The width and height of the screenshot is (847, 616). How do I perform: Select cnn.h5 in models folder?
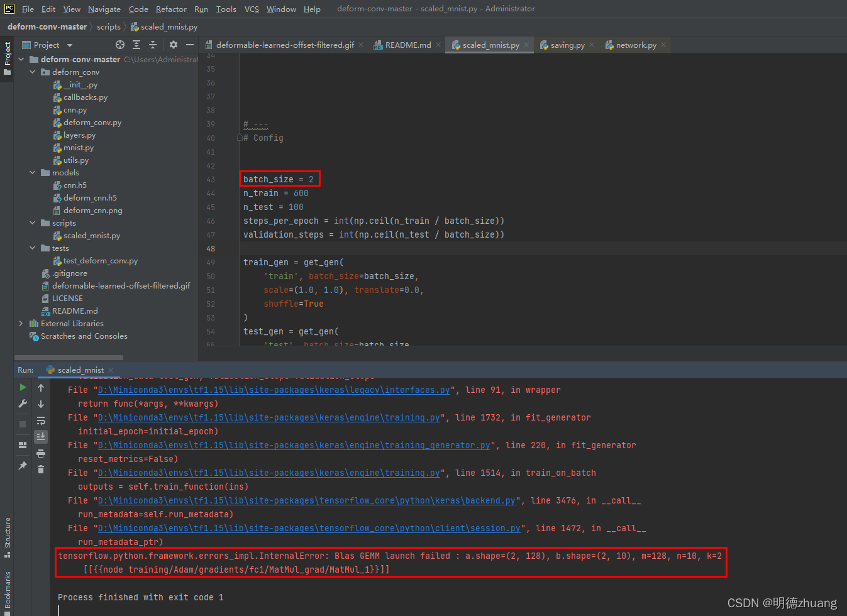(75, 185)
